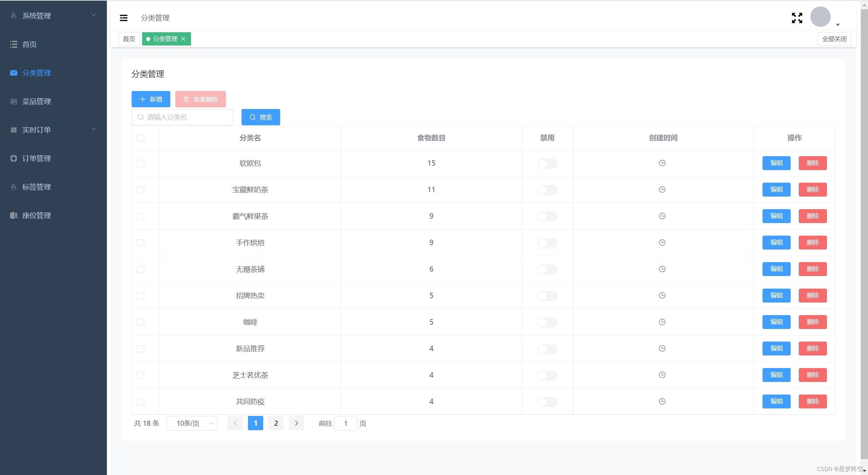
Task: Collapse sidebar with hamburger icon
Action: click(x=124, y=18)
